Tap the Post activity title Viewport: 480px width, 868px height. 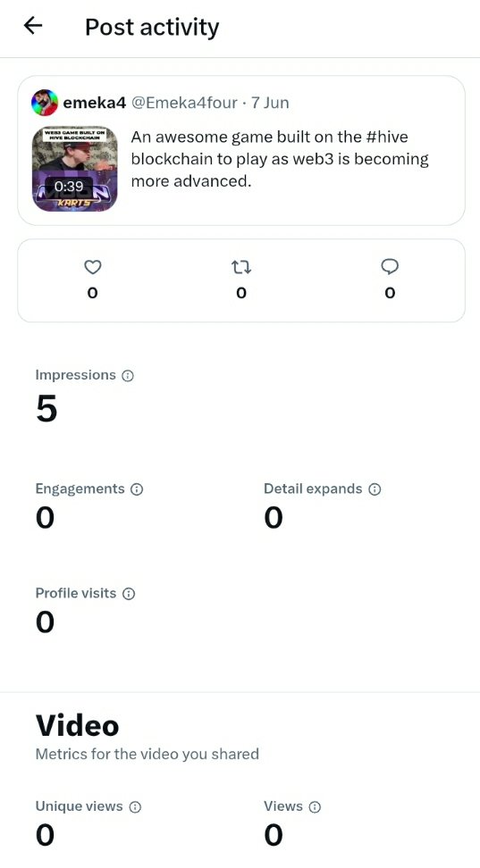[152, 27]
